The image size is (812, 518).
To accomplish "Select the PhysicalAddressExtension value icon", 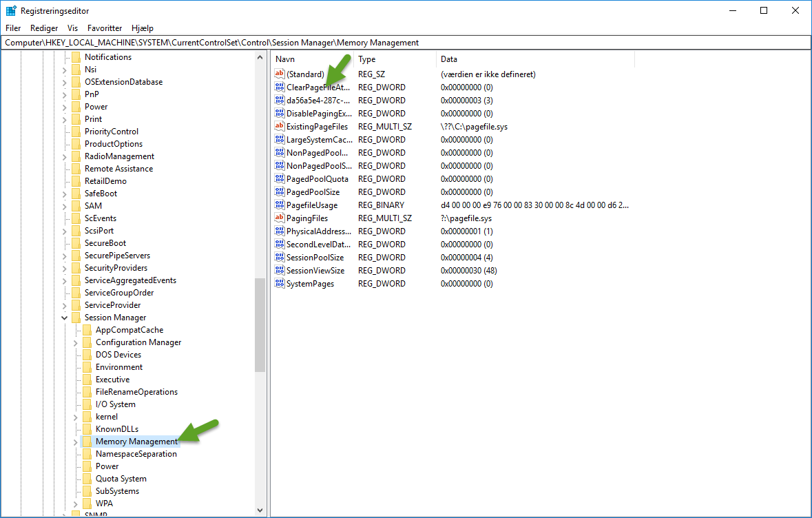I will (x=280, y=231).
